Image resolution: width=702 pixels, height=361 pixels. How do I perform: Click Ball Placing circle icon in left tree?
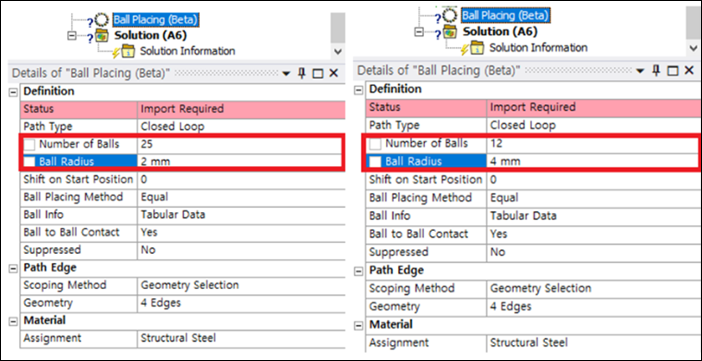coord(103,20)
